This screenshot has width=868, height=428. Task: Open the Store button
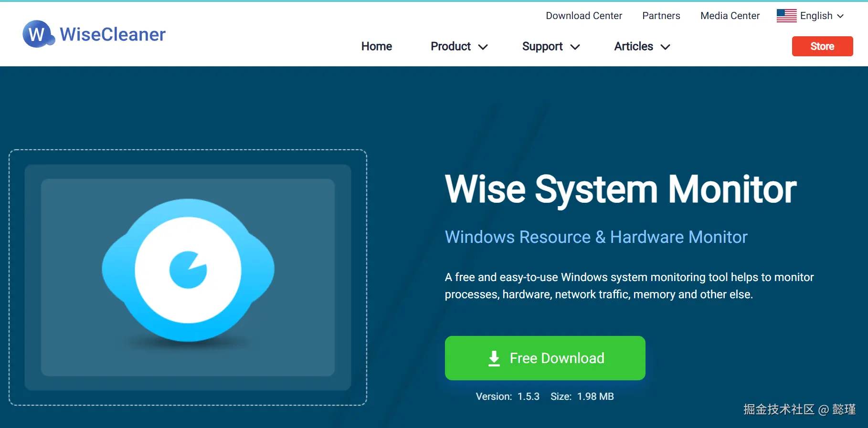pos(822,46)
